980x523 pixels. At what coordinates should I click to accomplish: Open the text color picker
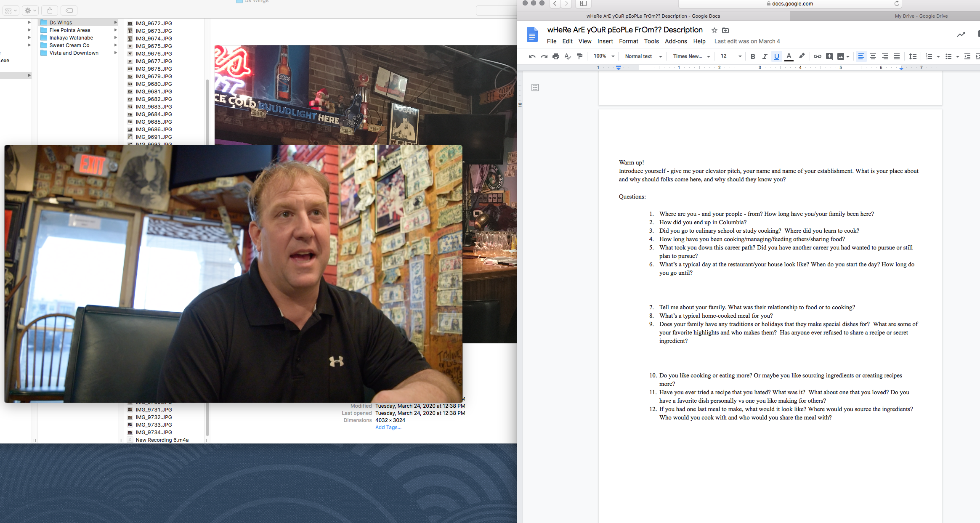pyautogui.click(x=789, y=56)
